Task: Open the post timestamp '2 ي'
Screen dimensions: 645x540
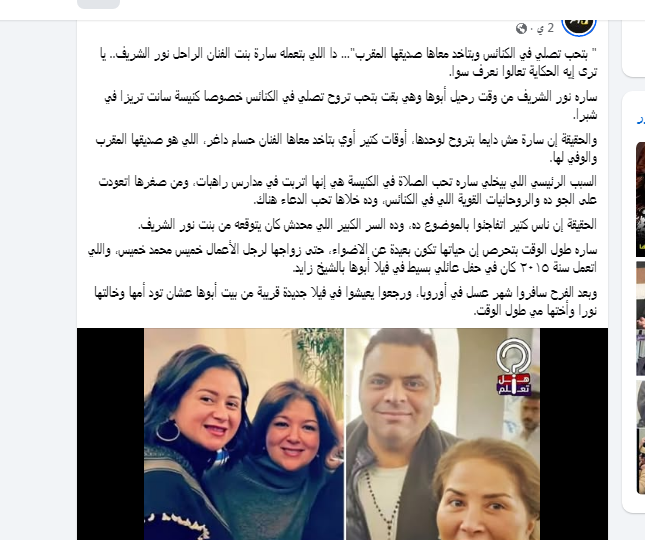Action: click(x=545, y=28)
